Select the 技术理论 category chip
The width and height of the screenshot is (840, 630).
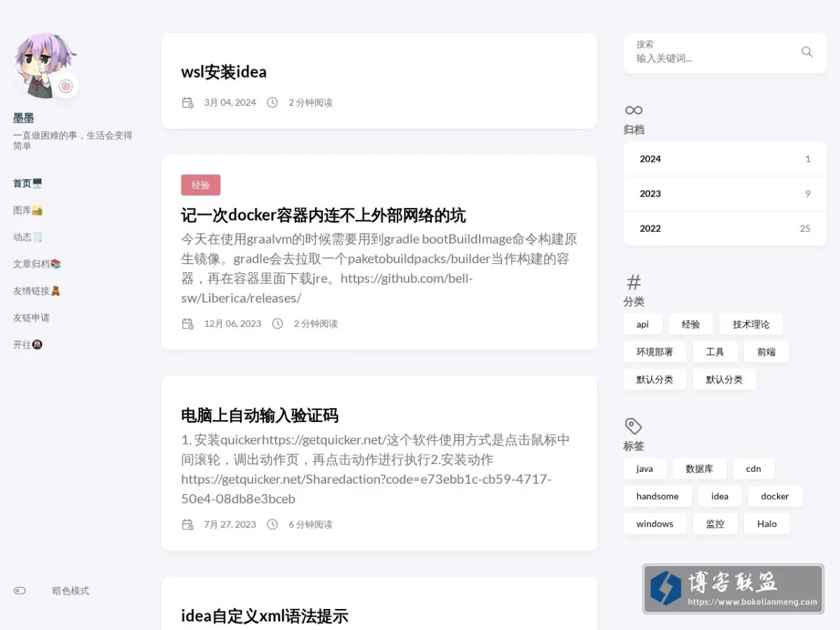(x=751, y=324)
